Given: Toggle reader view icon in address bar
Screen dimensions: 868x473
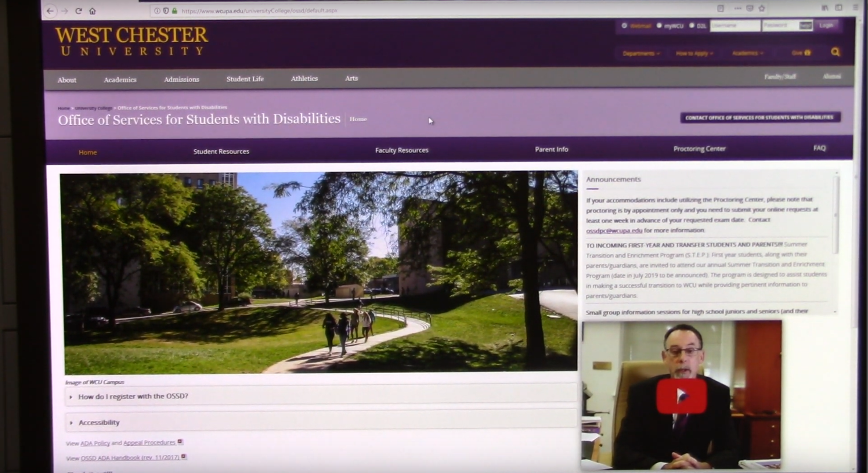Looking at the screenshot, I should click(720, 8).
